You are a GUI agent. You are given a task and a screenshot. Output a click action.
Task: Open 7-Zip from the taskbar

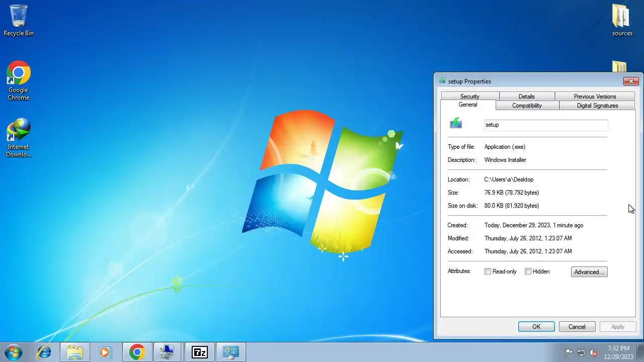[199, 352]
